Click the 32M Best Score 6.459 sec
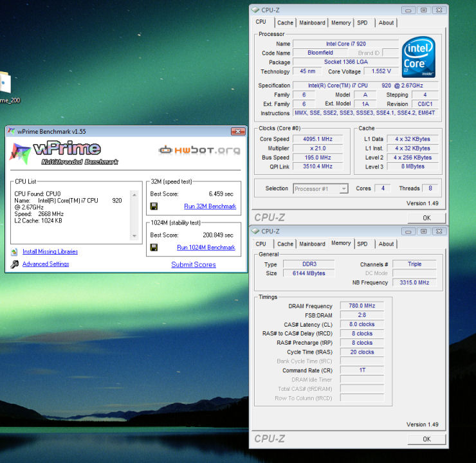476x463 pixels. pyautogui.click(x=221, y=194)
